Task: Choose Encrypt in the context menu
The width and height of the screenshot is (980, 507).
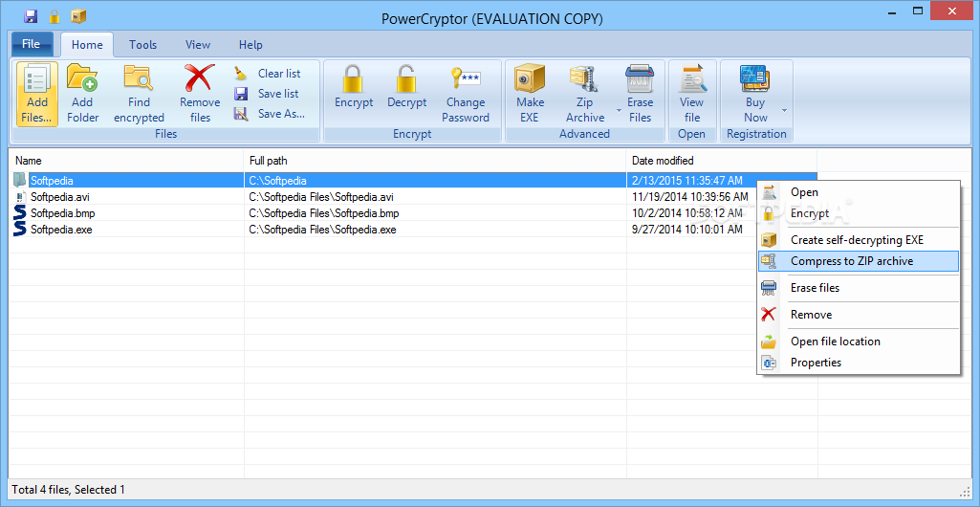Action: click(859, 213)
